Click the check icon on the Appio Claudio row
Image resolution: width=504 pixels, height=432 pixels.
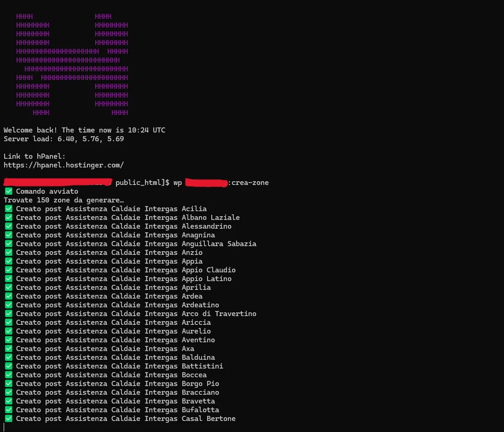pos(9,270)
